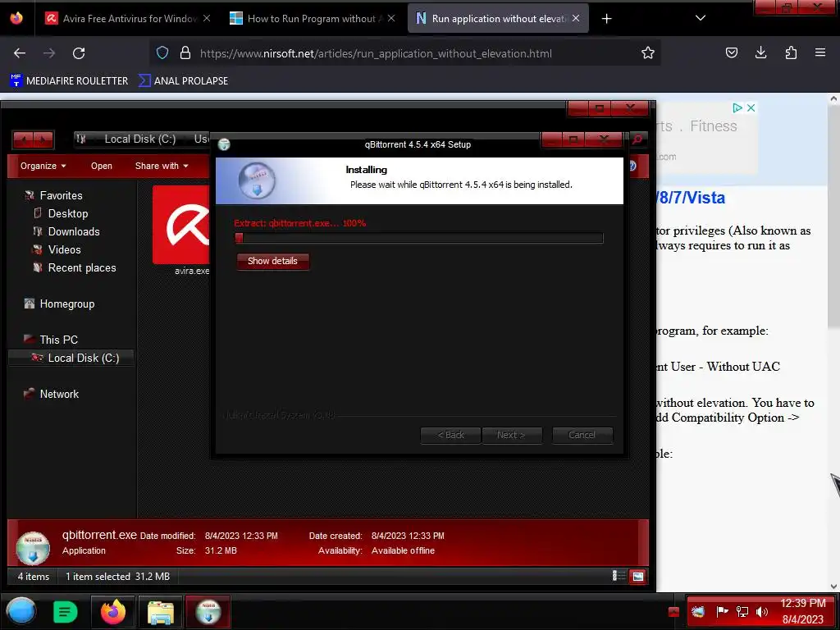Open the tracking protection shield icon
Screen dimensions: 840x630
162,53
